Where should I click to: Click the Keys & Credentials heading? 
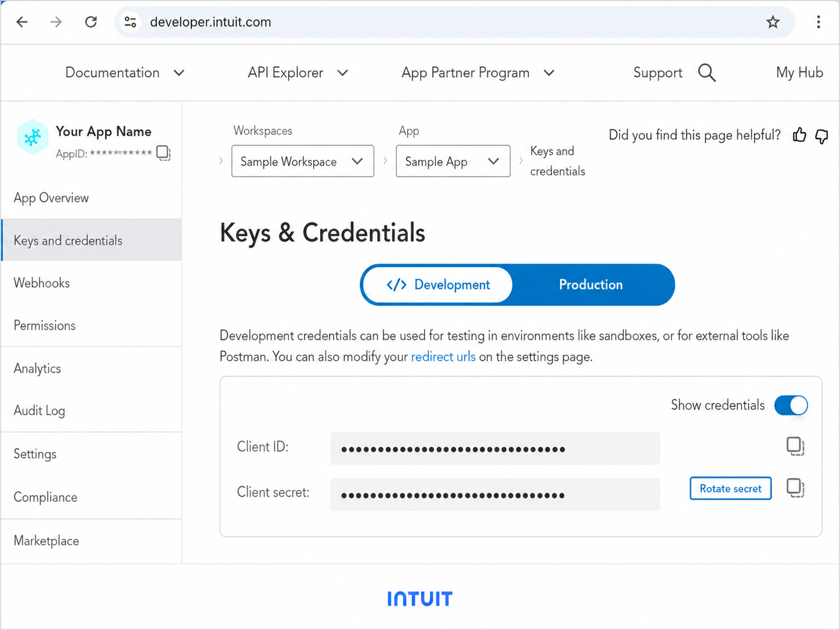click(x=323, y=233)
